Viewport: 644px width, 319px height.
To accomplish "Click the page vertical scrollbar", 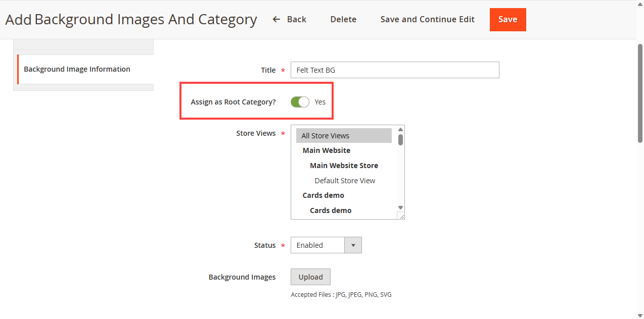I will [640, 91].
